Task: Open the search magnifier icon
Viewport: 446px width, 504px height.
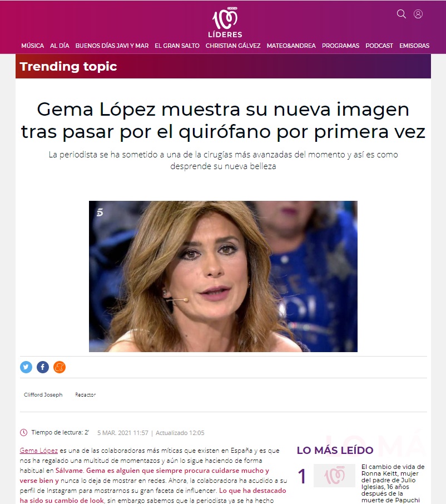Action: tap(402, 14)
